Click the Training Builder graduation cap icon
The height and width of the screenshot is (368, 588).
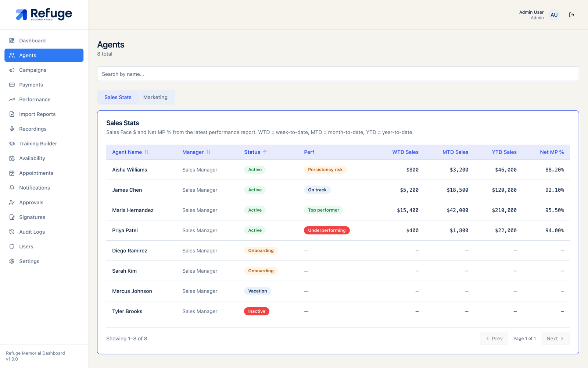tap(12, 144)
